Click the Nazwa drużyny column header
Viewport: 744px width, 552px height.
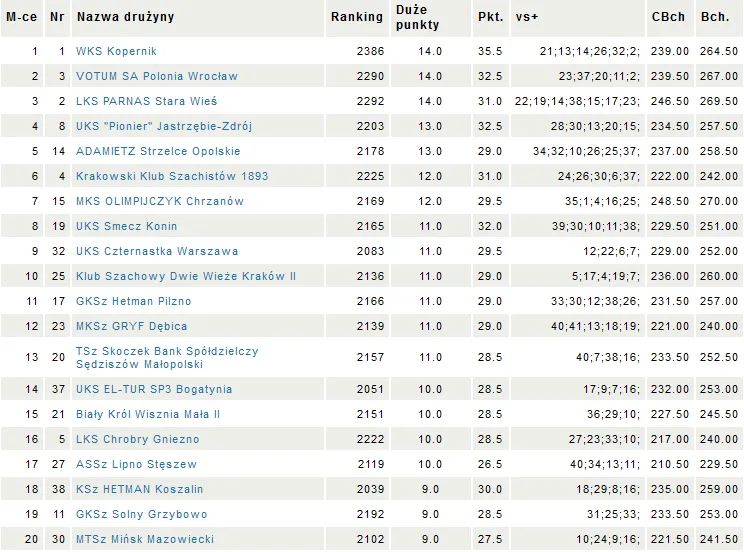pos(125,17)
